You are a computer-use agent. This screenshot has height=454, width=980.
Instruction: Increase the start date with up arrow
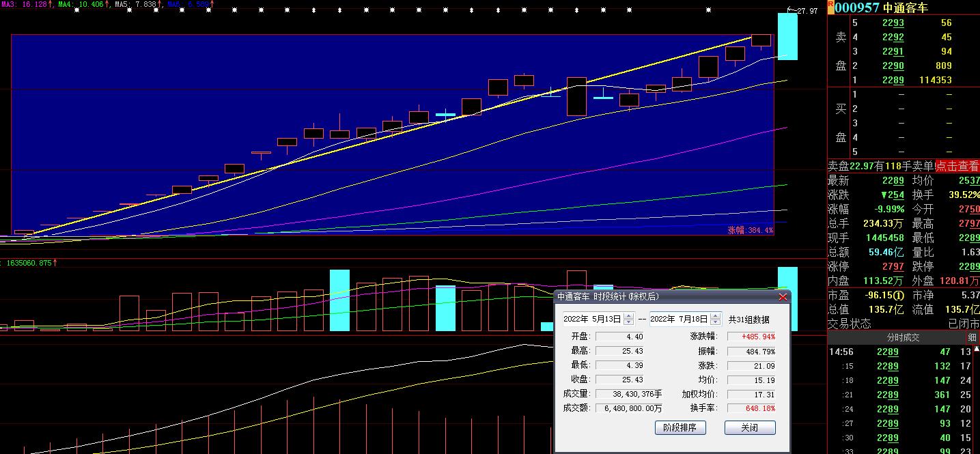point(628,316)
